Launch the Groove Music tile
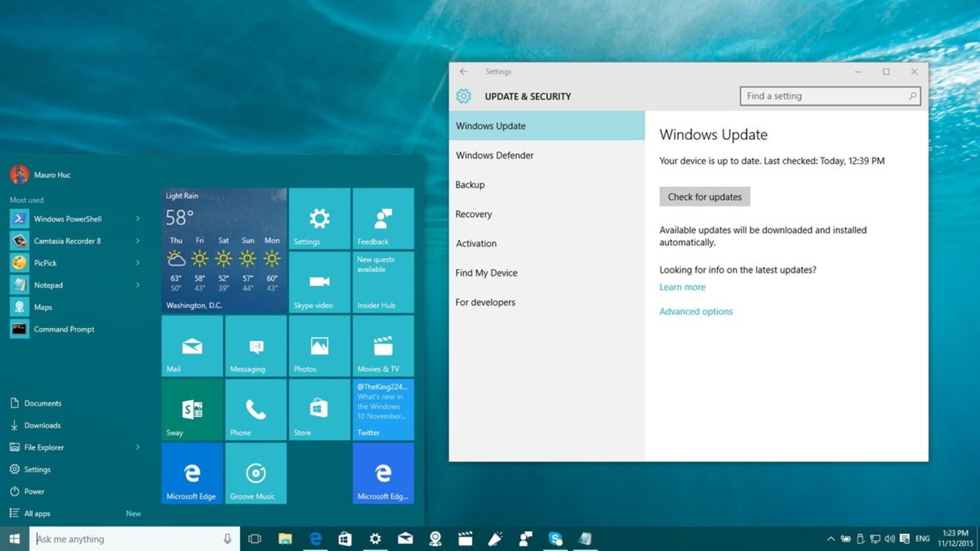 coord(256,473)
